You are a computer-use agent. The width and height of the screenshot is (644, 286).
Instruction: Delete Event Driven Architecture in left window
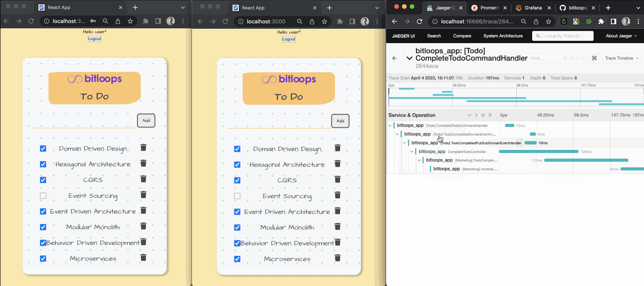[143, 211]
